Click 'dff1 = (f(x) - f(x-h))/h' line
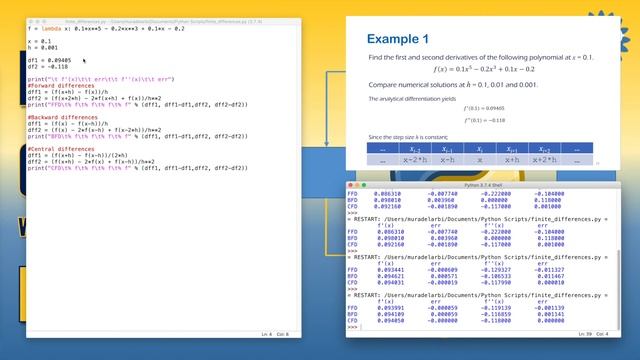The width and height of the screenshot is (640, 360). click(68, 124)
